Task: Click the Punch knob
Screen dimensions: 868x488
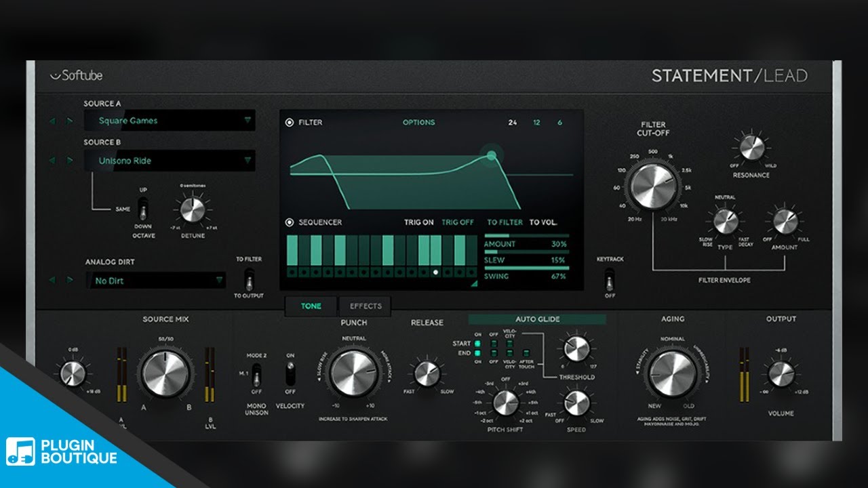Action: 353,373
